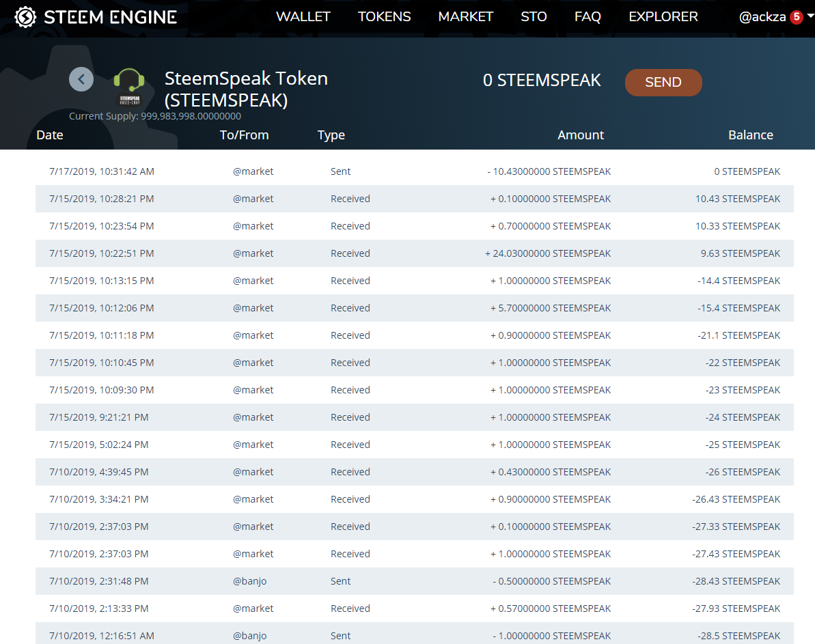Click balance -28.43 STEEMSPEAK
The width and height of the screenshot is (815, 644).
tap(736, 580)
